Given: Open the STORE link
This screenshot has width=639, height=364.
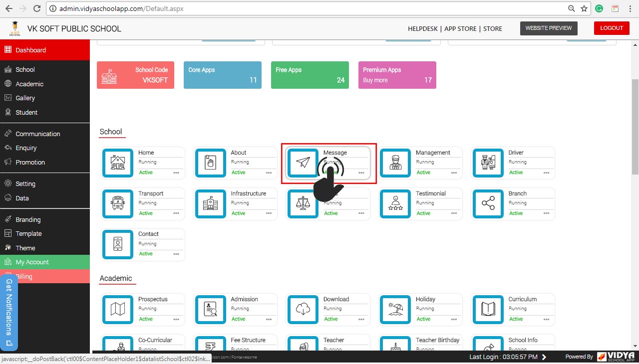Looking at the screenshot, I should point(493,28).
